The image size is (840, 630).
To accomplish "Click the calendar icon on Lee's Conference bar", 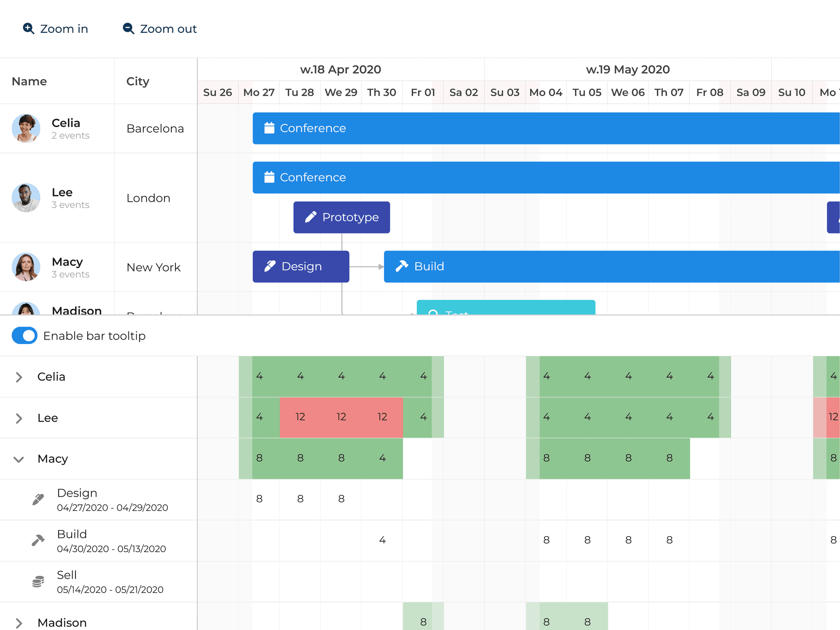I will tap(269, 177).
